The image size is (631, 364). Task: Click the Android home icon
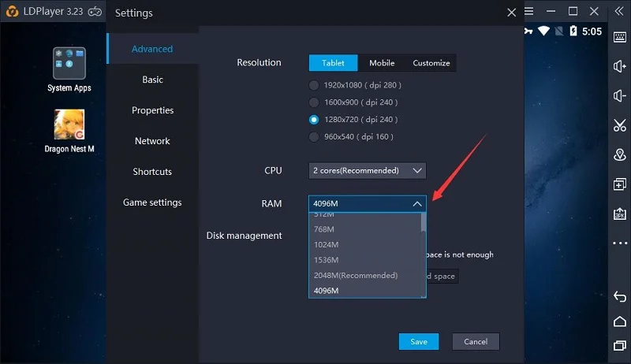620,321
